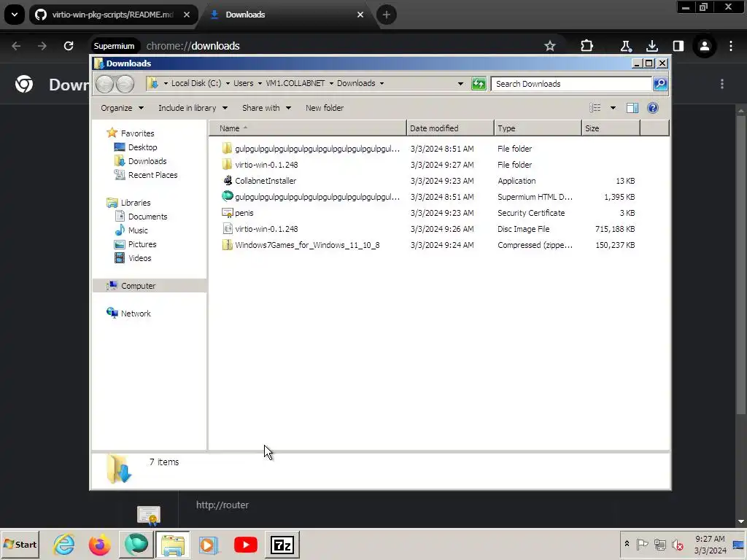Open browser three-dot main menu
This screenshot has height=560, width=747.
731,46
